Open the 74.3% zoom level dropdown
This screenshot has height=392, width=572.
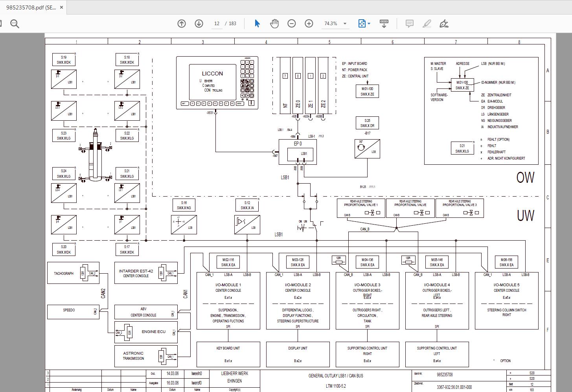point(345,24)
